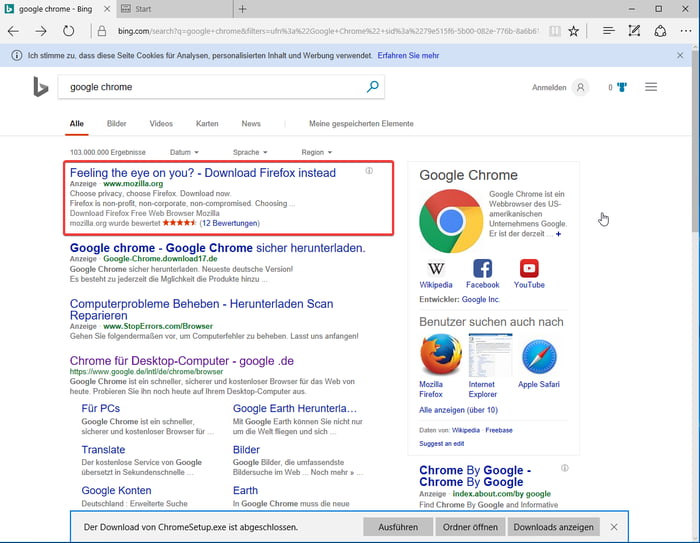The height and width of the screenshot is (543, 700).
Task: Select the News search tab
Action: point(251,124)
